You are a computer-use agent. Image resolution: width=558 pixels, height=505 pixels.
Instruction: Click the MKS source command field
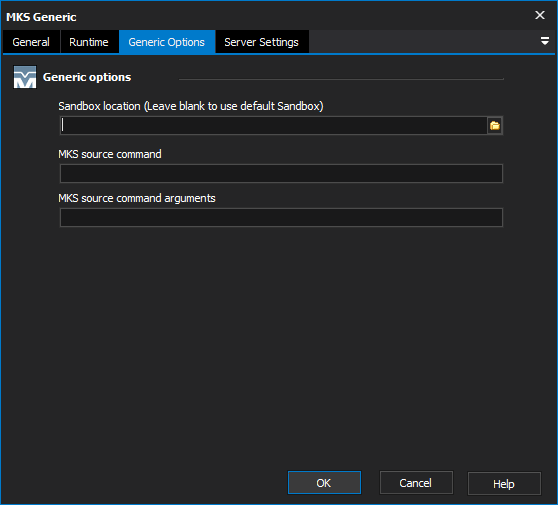coord(281,173)
